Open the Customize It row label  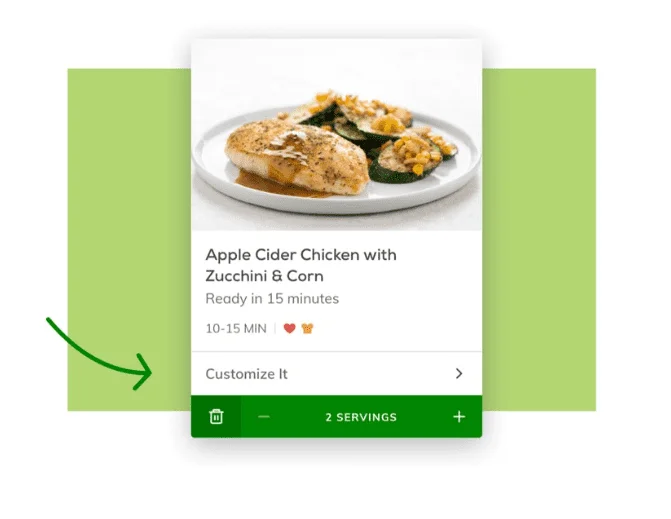tap(246, 374)
